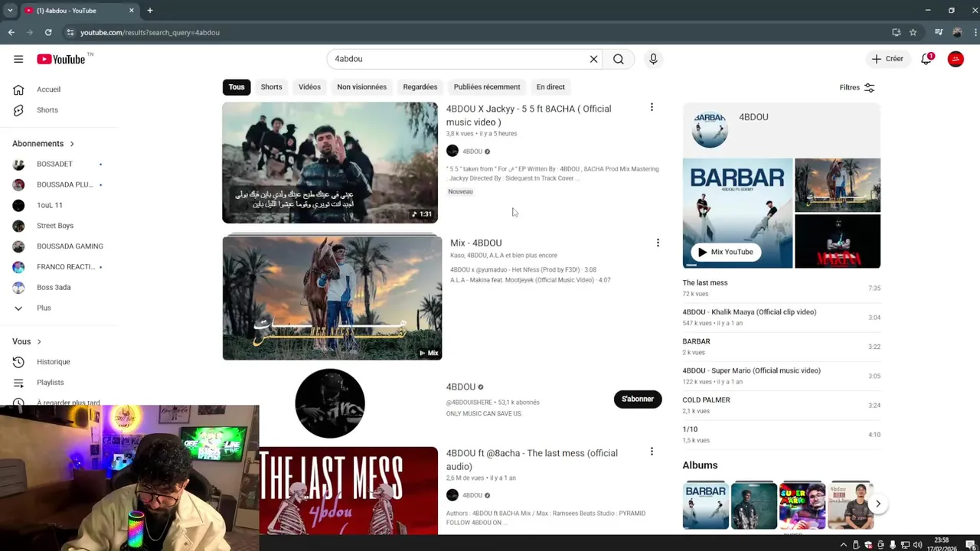Select the Vidéos filter chip

pos(309,87)
